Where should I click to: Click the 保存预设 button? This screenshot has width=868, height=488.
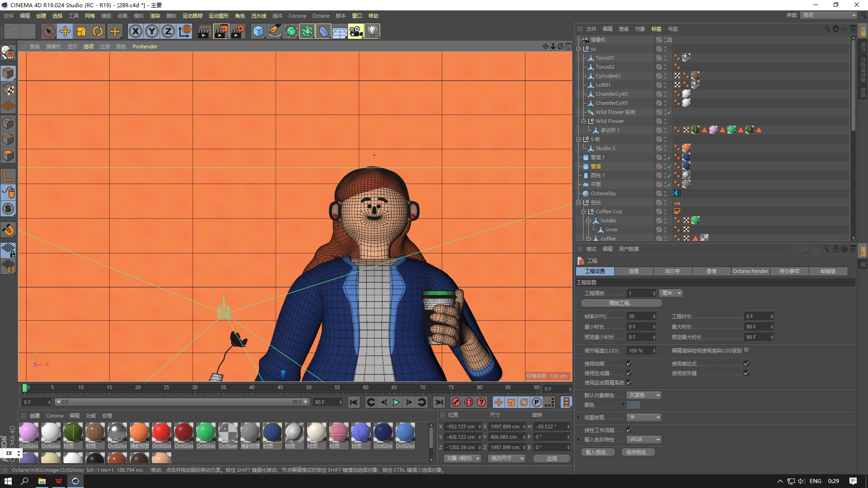[638, 452]
